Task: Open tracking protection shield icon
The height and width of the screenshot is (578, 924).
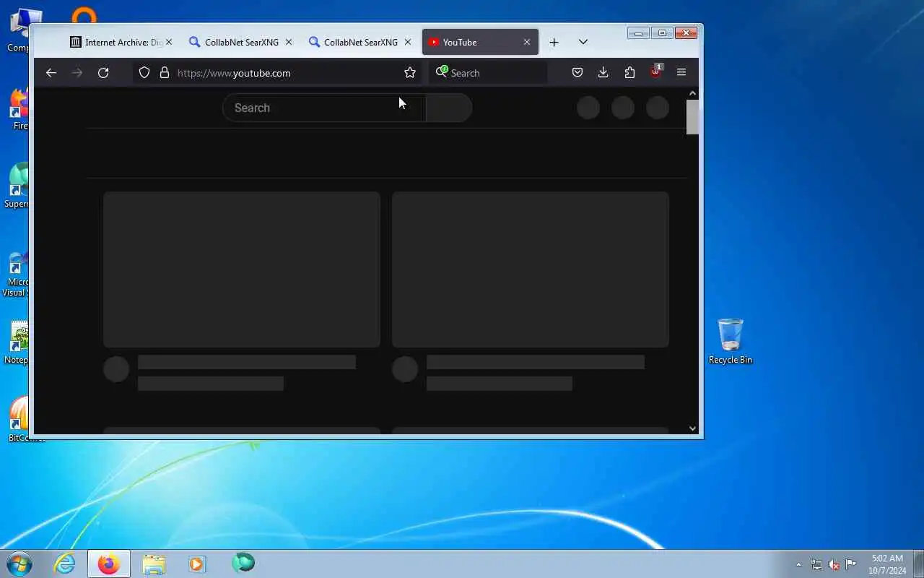Action: click(144, 73)
